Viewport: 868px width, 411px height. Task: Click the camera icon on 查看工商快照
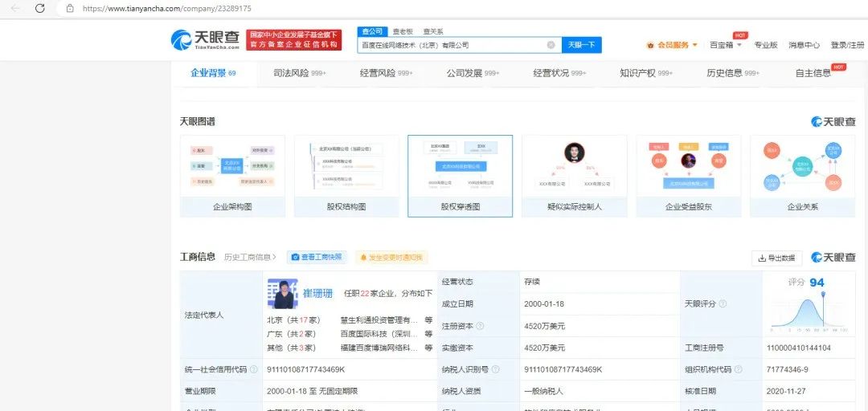click(x=295, y=257)
